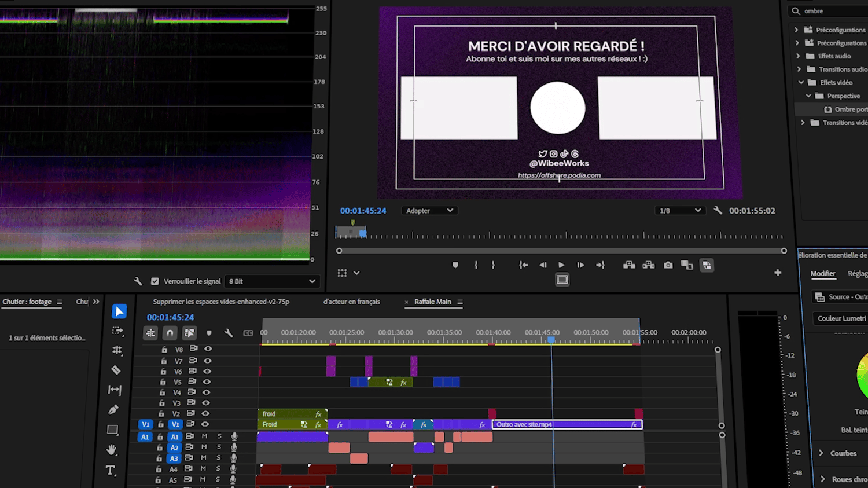Click the Extract button in Program monitor
This screenshot has width=868, height=488.
point(649,265)
